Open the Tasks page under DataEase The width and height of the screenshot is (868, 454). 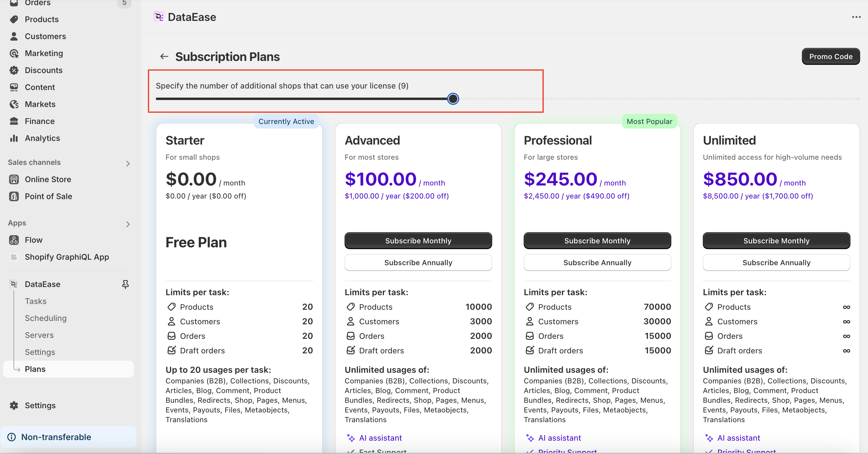(x=36, y=301)
